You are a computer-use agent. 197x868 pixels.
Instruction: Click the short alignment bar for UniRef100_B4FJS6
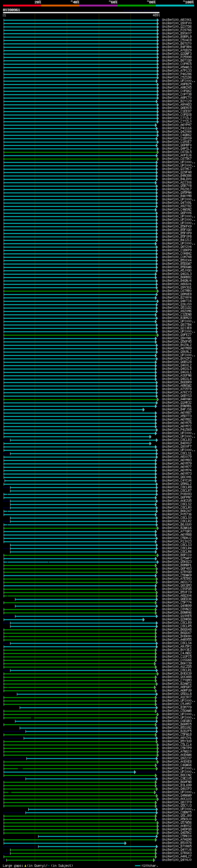click(x=74, y=410)
